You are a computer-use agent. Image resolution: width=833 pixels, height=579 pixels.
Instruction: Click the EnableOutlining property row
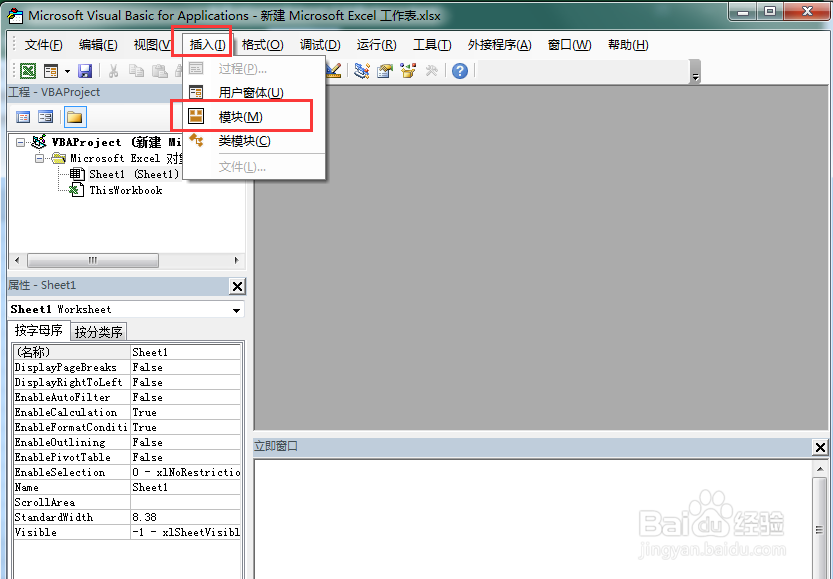pyautogui.click(x=127, y=442)
